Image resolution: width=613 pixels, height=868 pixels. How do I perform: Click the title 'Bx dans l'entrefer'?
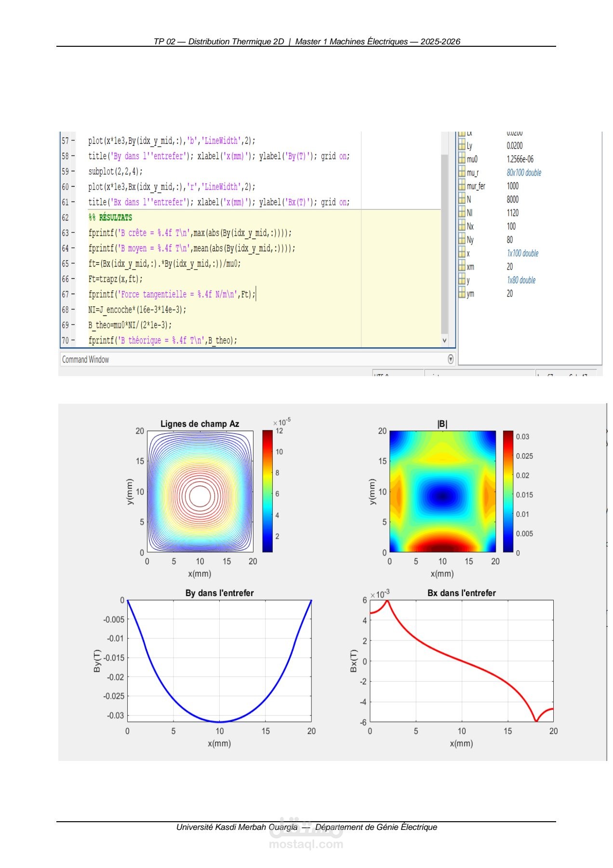click(x=461, y=593)
